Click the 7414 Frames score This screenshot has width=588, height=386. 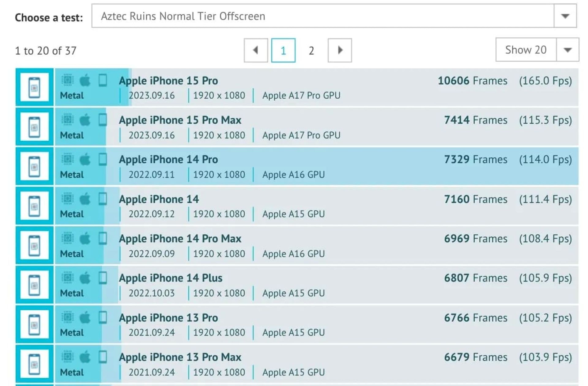[x=476, y=120]
